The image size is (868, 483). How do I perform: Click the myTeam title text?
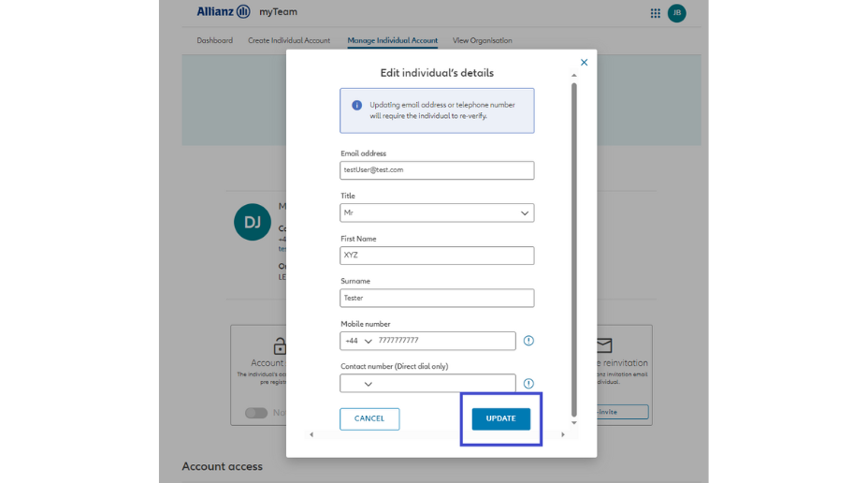pyautogui.click(x=278, y=11)
